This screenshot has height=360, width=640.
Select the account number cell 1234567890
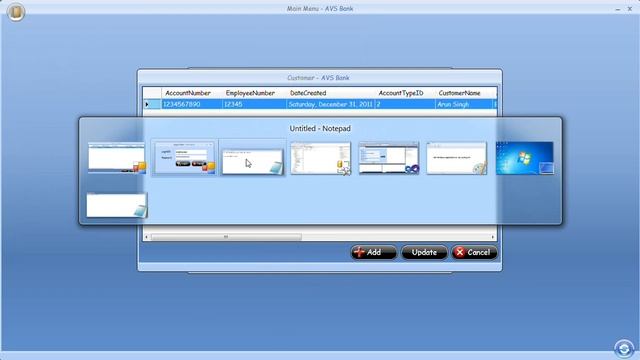click(192, 104)
